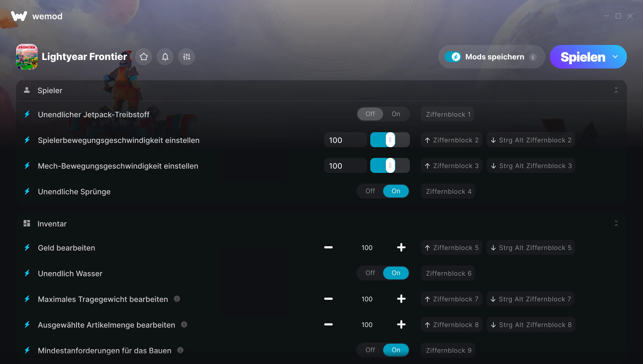Toggle the Mods speichern switch

click(x=453, y=57)
